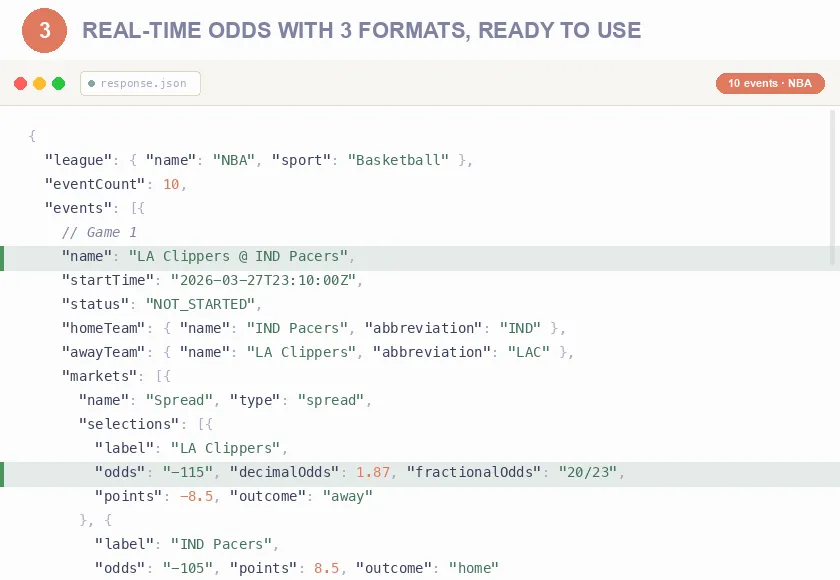Image resolution: width=840 pixels, height=580 pixels.
Task: Click the yellow traffic light dot
Action: point(40,84)
